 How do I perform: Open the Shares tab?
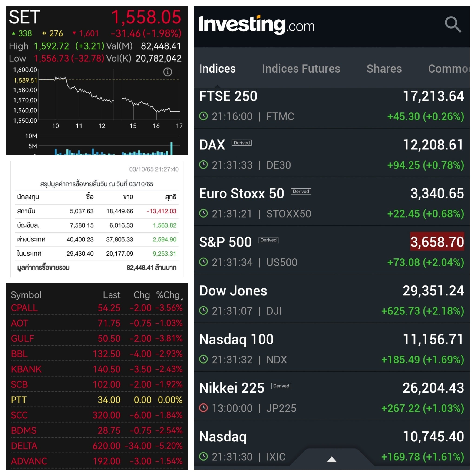[x=384, y=69]
